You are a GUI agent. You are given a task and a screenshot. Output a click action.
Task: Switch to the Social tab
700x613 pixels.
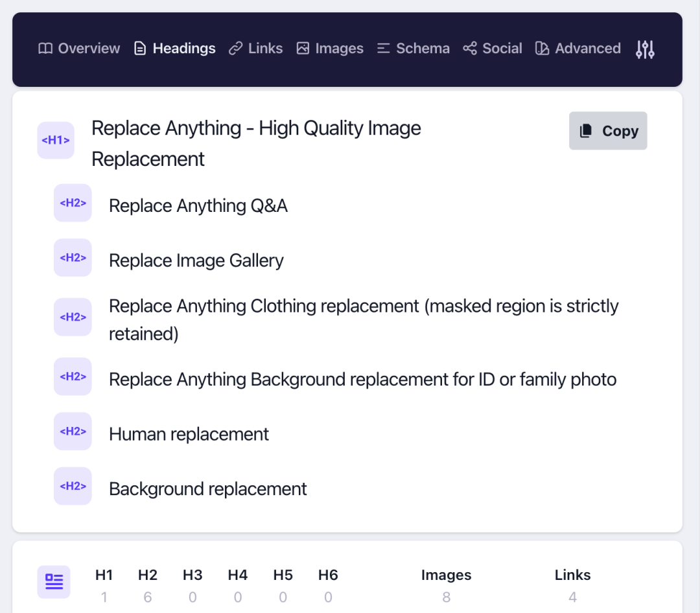click(x=493, y=48)
